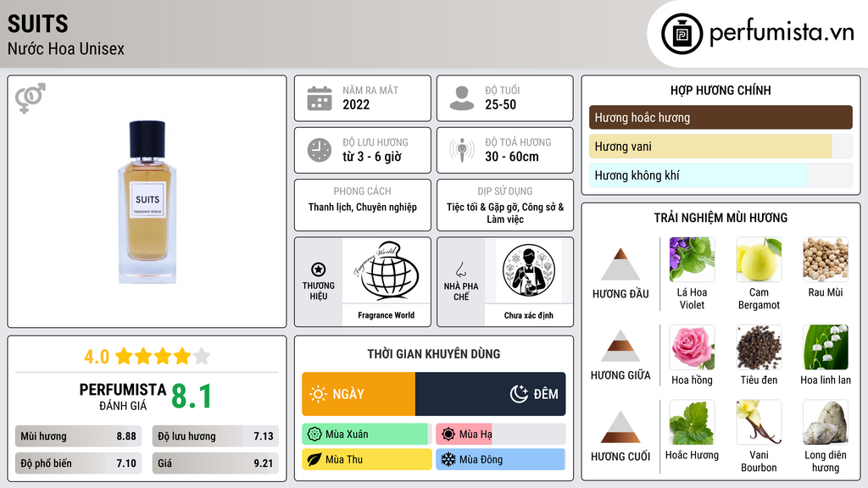
Task: Click the Hương giữa pyramid icon
Action: coord(620,346)
